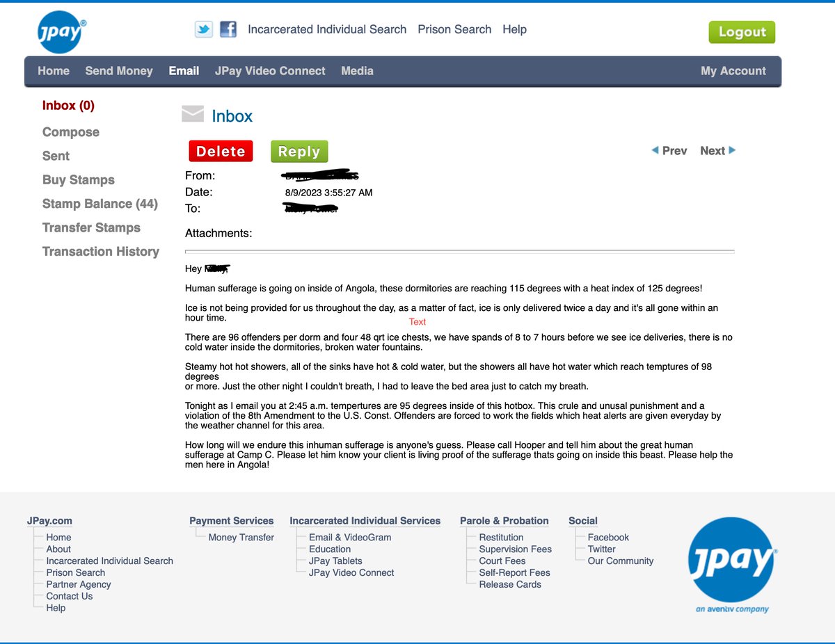Open Parole & Probation footer heading
The width and height of the screenshot is (835, 644).
tap(504, 521)
